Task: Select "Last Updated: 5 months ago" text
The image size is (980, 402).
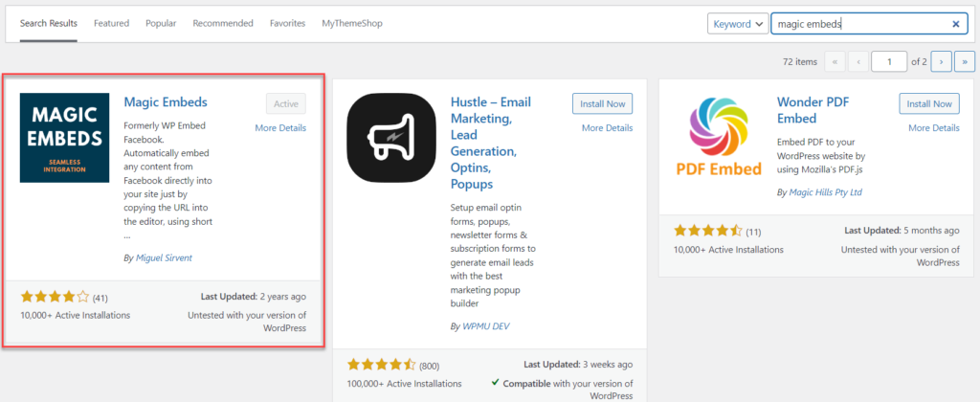Action: point(902,231)
